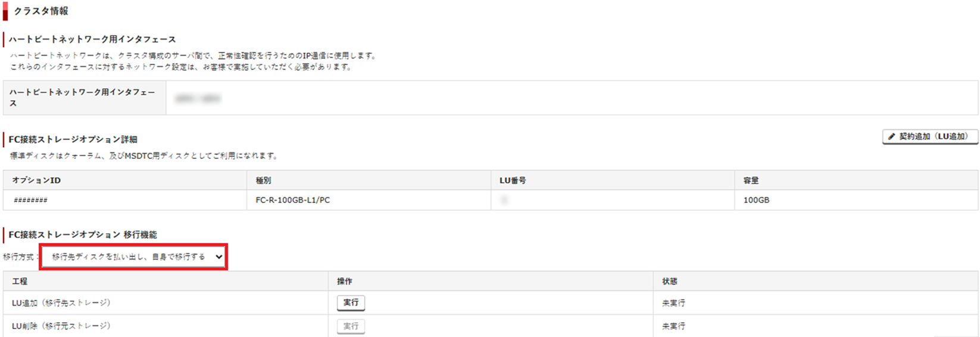
Task: Click 未実行 status in the LU追加 row
Action: (x=673, y=303)
